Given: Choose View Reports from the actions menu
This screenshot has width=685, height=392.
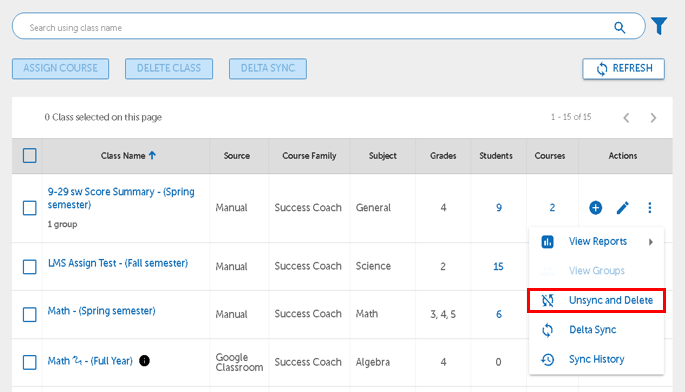Looking at the screenshot, I should (x=598, y=242).
